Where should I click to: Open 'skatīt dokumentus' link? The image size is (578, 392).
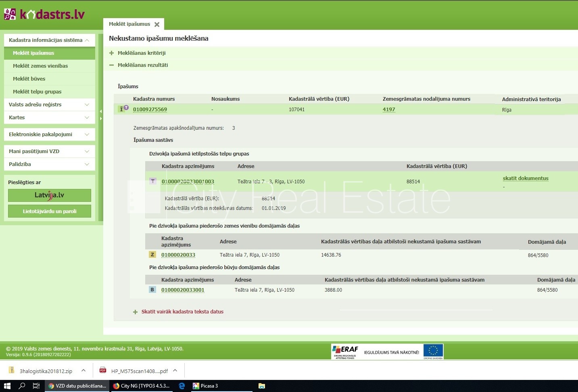click(525, 178)
